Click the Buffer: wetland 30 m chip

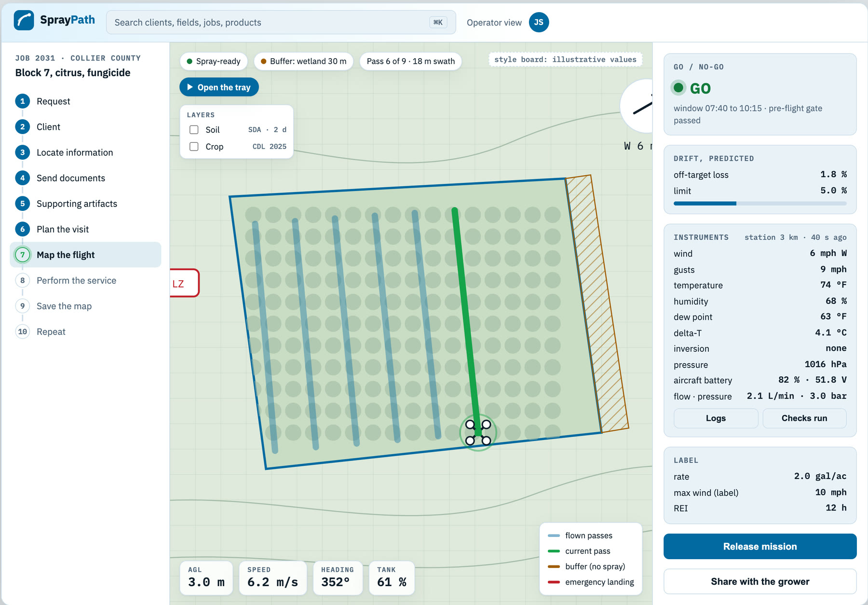303,61
